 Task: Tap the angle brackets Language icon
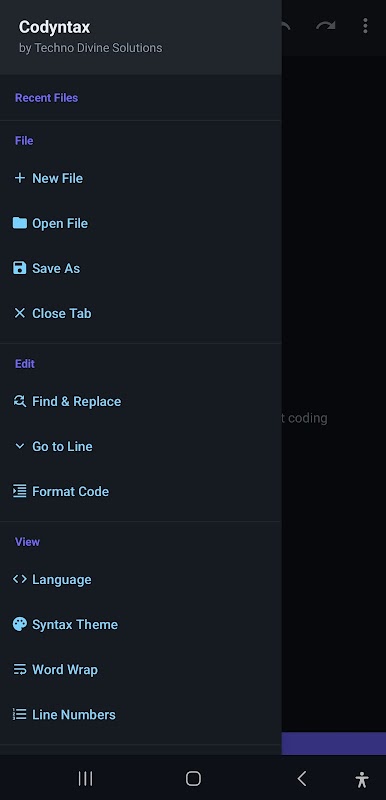pyautogui.click(x=19, y=579)
